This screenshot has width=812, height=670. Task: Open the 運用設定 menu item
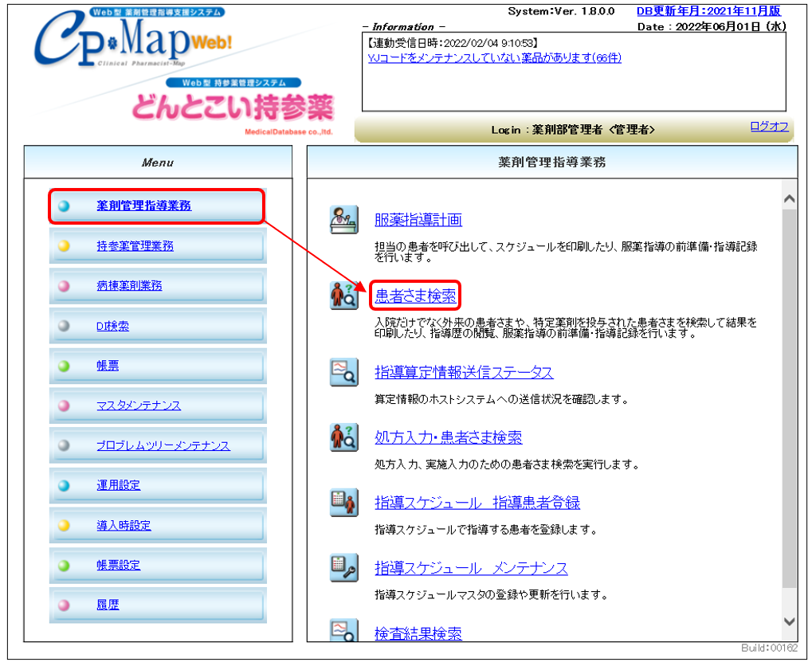118,485
